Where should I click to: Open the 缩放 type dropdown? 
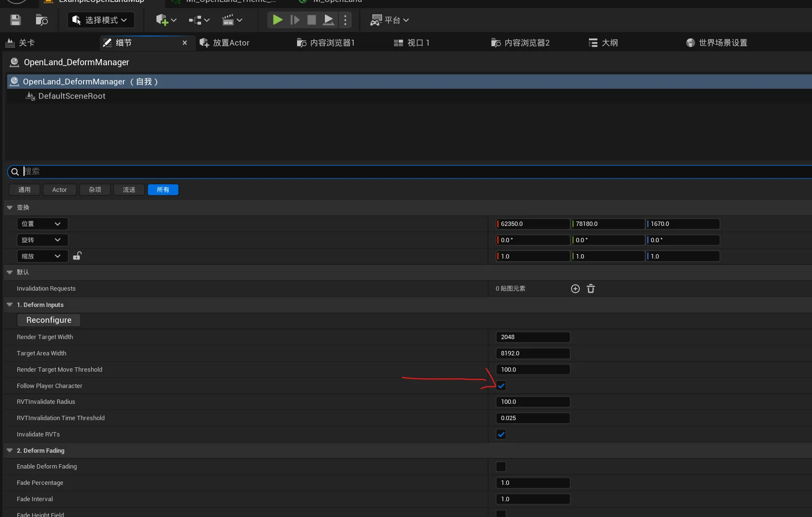[42, 256]
